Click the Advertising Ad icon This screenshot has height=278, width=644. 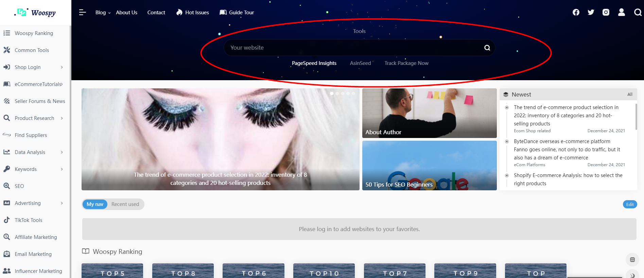6,203
